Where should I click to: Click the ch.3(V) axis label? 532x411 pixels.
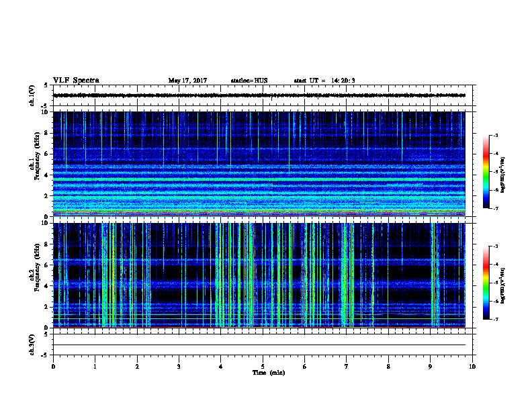click(32, 345)
